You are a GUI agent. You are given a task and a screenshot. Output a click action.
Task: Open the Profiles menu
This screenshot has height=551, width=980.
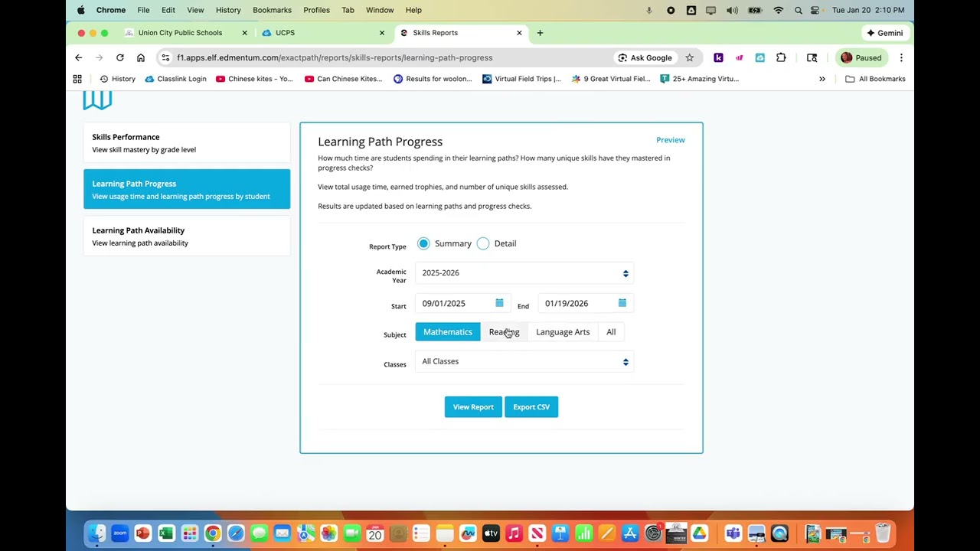(316, 10)
